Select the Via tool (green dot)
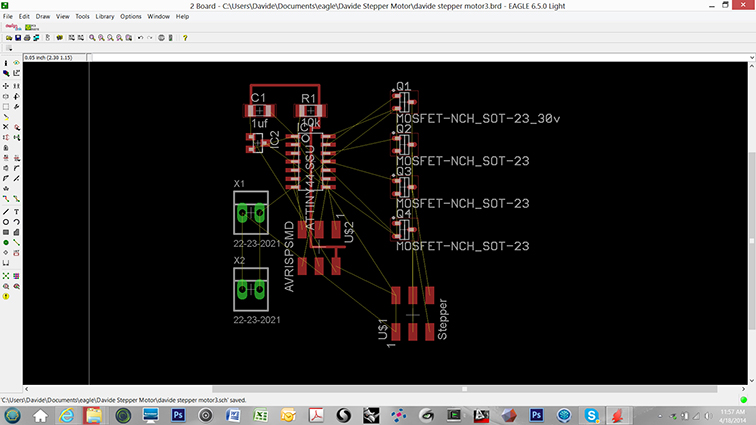The height and width of the screenshot is (425, 756). click(6, 243)
